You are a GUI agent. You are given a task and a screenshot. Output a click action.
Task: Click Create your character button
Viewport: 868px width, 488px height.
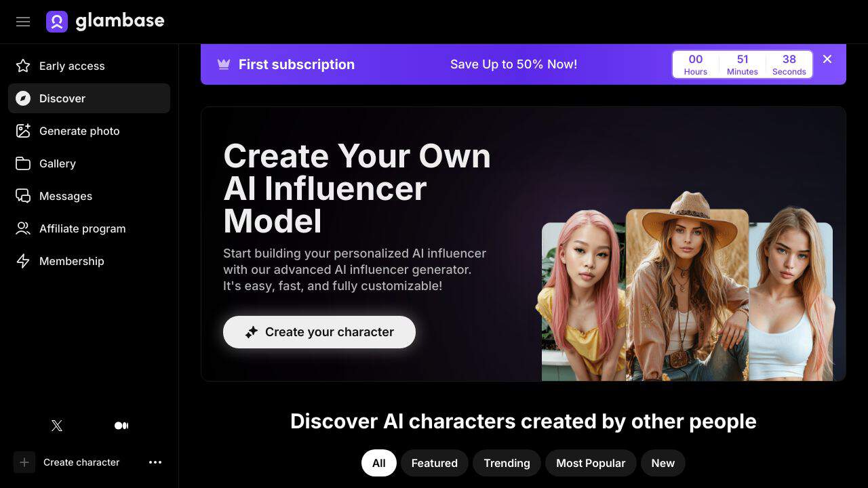click(319, 332)
